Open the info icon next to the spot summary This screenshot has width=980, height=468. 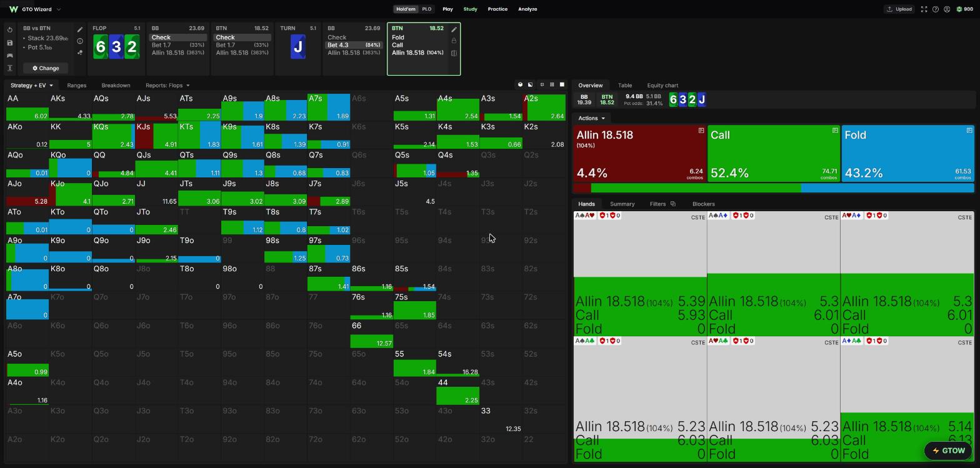click(80, 41)
